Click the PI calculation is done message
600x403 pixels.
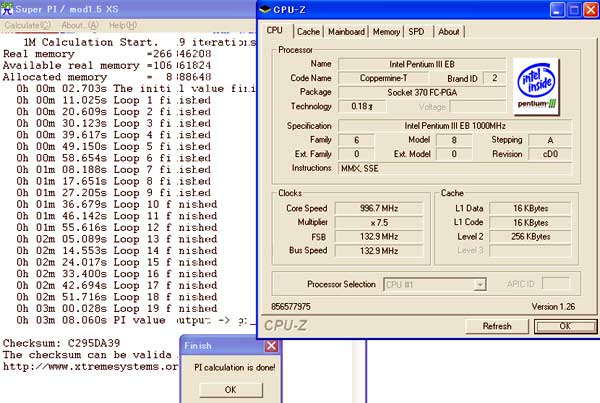pyautogui.click(x=235, y=367)
